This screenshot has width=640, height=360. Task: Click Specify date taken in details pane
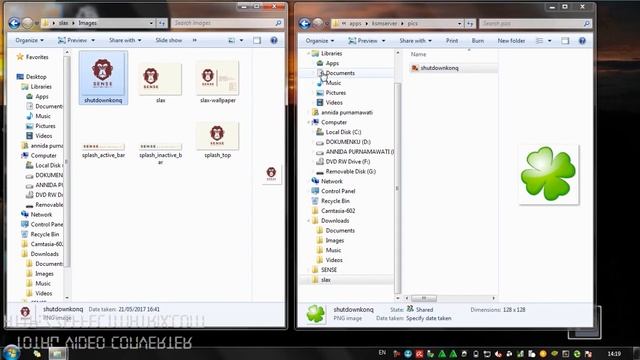click(x=429, y=318)
